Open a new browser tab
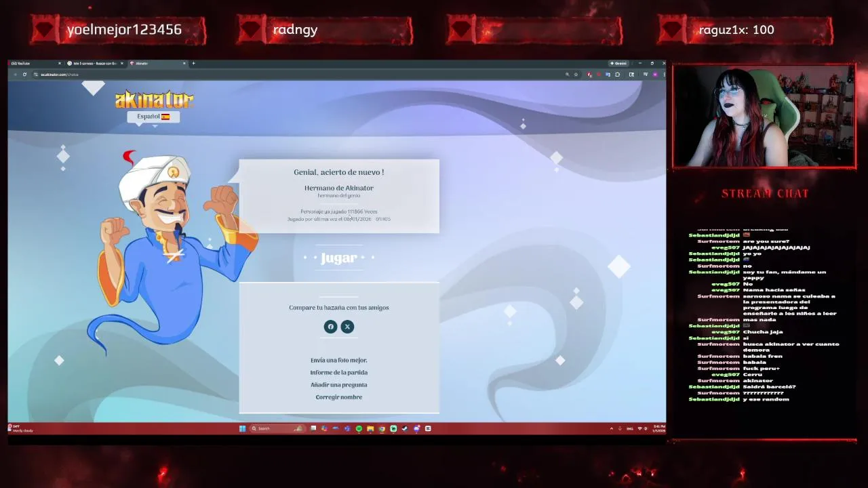The width and height of the screenshot is (868, 488). coord(193,63)
